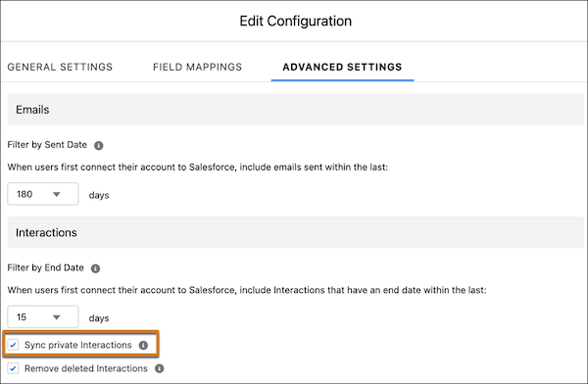Image resolution: width=588 pixels, height=384 pixels.
Task: Show info for Filter by End Date
Action: tap(96, 268)
